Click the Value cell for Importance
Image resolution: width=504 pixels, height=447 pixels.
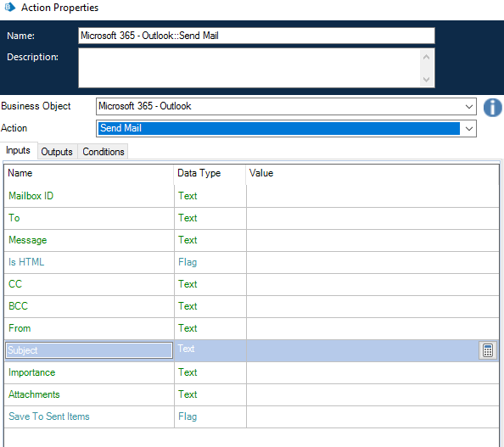[x=372, y=372]
